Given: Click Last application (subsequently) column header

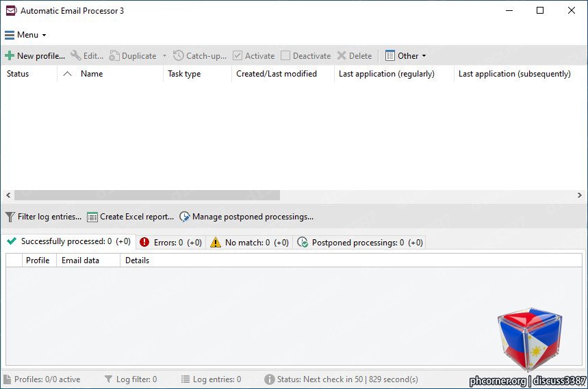Looking at the screenshot, I should (520, 74).
